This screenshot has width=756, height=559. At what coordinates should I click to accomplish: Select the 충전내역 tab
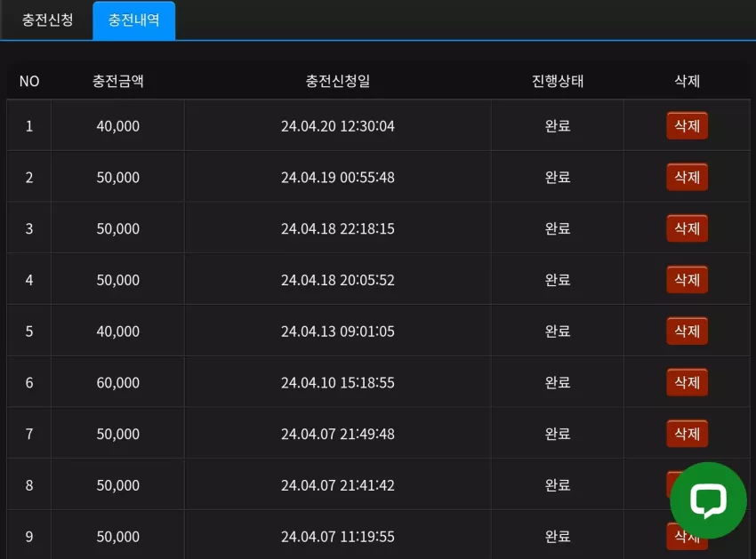point(134,20)
